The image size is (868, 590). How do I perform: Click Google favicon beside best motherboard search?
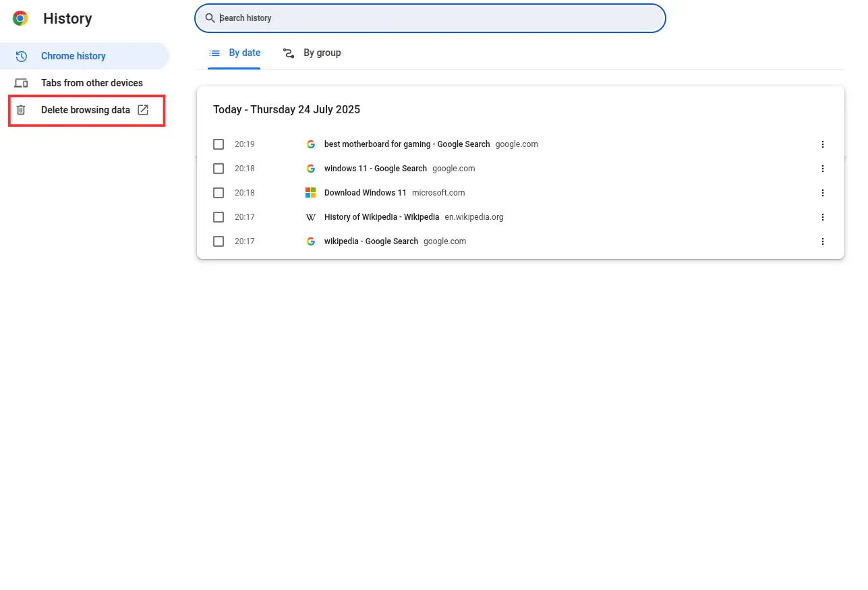click(x=310, y=144)
